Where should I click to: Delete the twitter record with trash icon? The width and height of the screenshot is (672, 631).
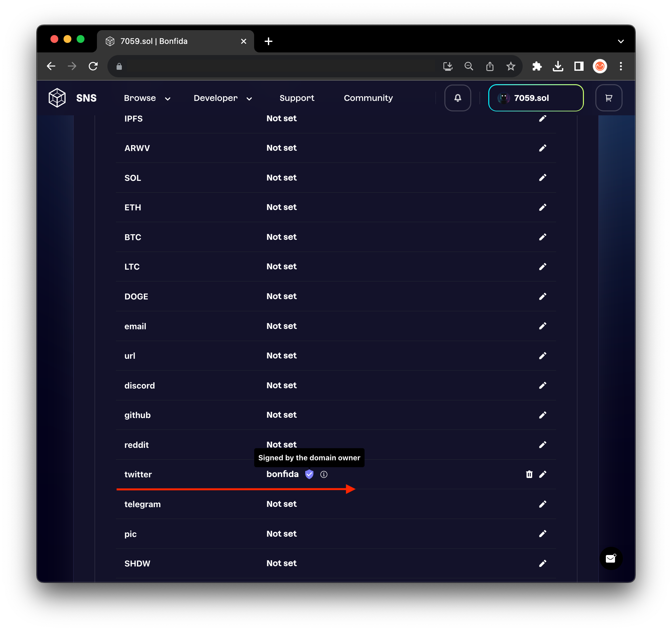pyautogui.click(x=529, y=474)
